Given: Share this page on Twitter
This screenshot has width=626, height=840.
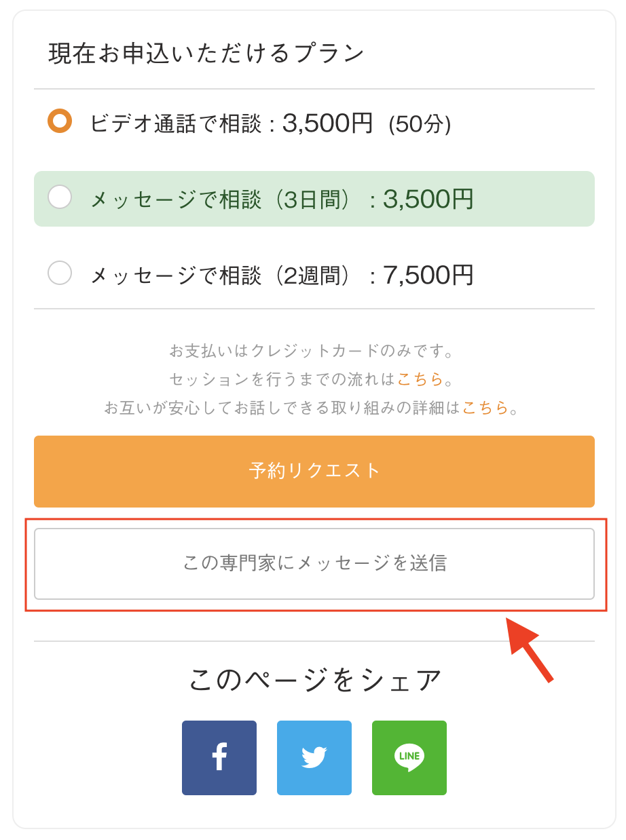Looking at the screenshot, I should pos(314,757).
